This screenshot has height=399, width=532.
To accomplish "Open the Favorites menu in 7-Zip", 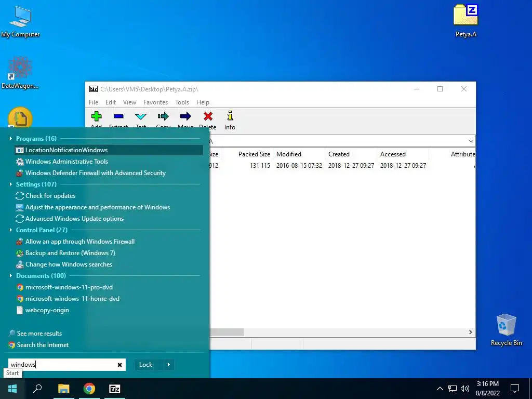I will coord(156,102).
